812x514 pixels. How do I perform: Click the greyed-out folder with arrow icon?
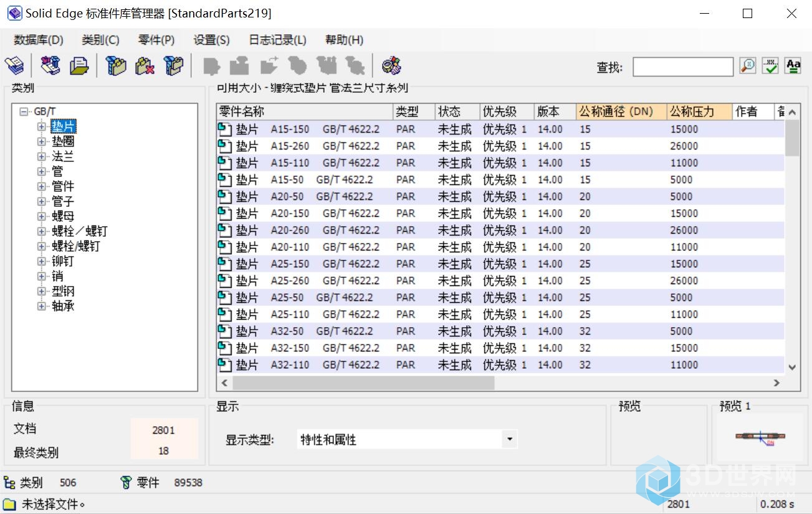(x=269, y=65)
